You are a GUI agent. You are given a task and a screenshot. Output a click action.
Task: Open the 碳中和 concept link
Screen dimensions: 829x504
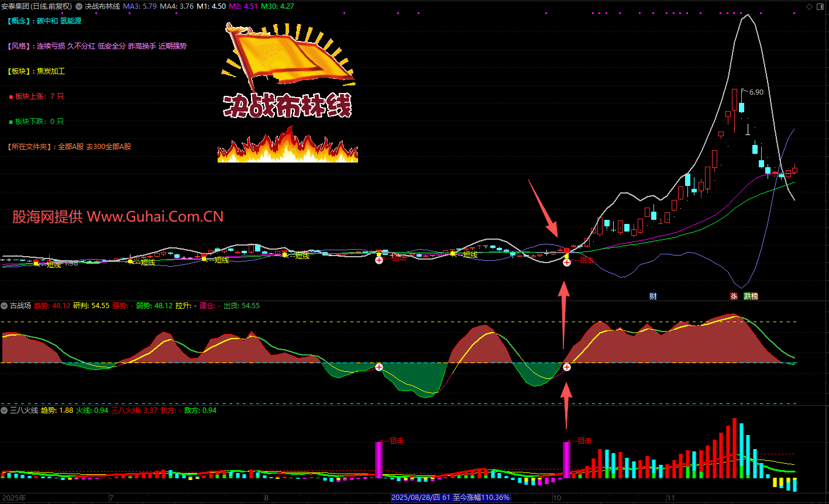pos(47,21)
